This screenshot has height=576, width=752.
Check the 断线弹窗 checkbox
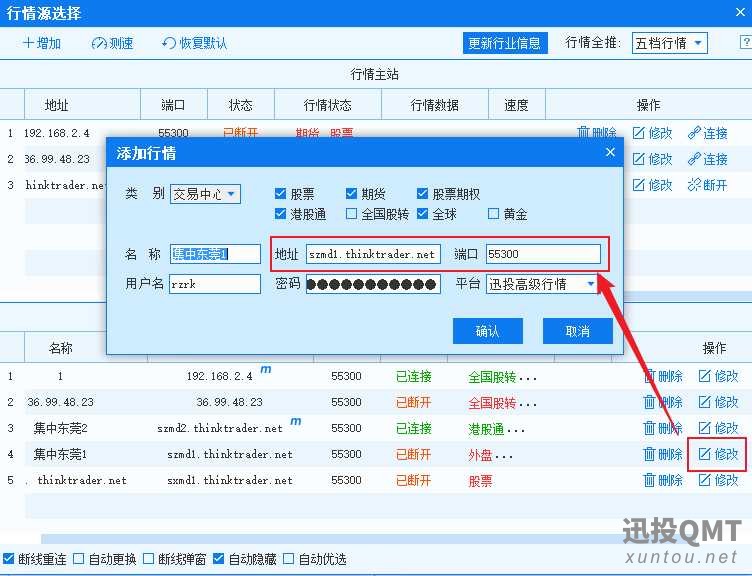pyautogui.click(x=149, y=558)
